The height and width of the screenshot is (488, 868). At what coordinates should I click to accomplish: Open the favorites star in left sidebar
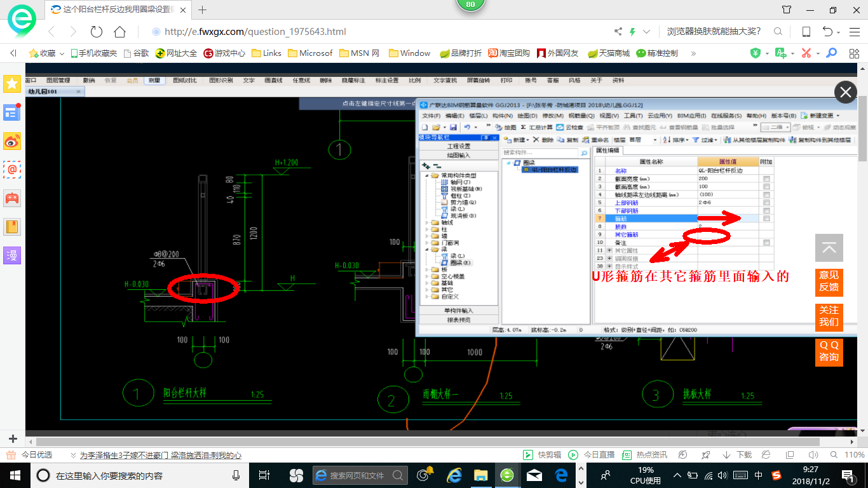click(x=12, y=83)
